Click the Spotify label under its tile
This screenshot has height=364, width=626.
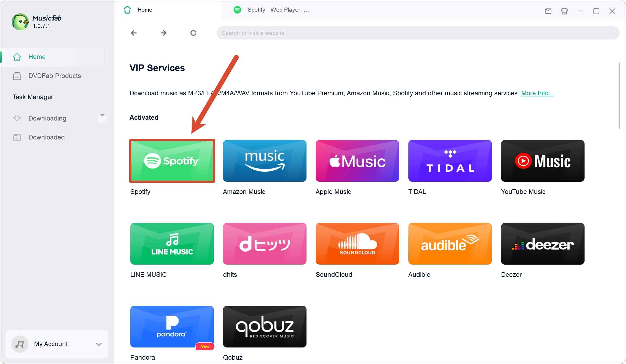(140, 192)
